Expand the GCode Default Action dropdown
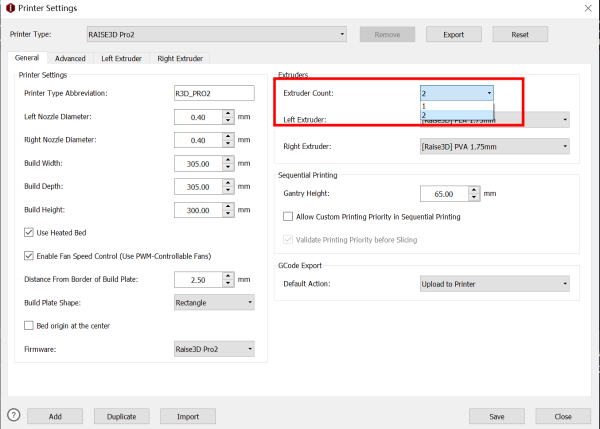This screenshot has height=429, width=600. click(494, 283)
